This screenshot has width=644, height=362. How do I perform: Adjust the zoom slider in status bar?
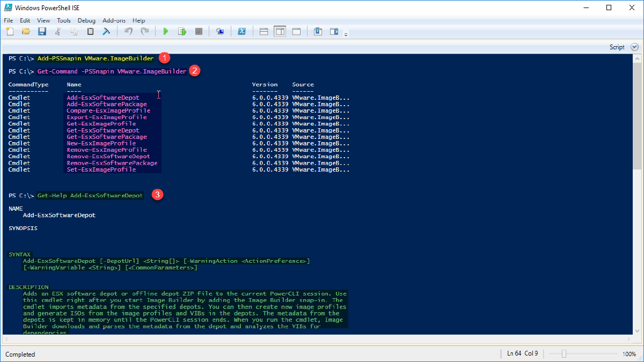564,354
